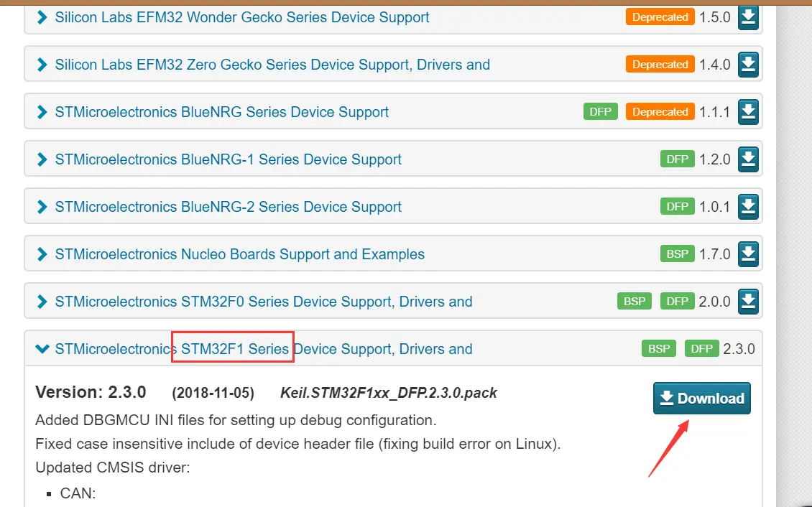Click version number 1.2.0 on BlueNRG-1 row
This screenshot has height=507, width=812.
[715, 159]
